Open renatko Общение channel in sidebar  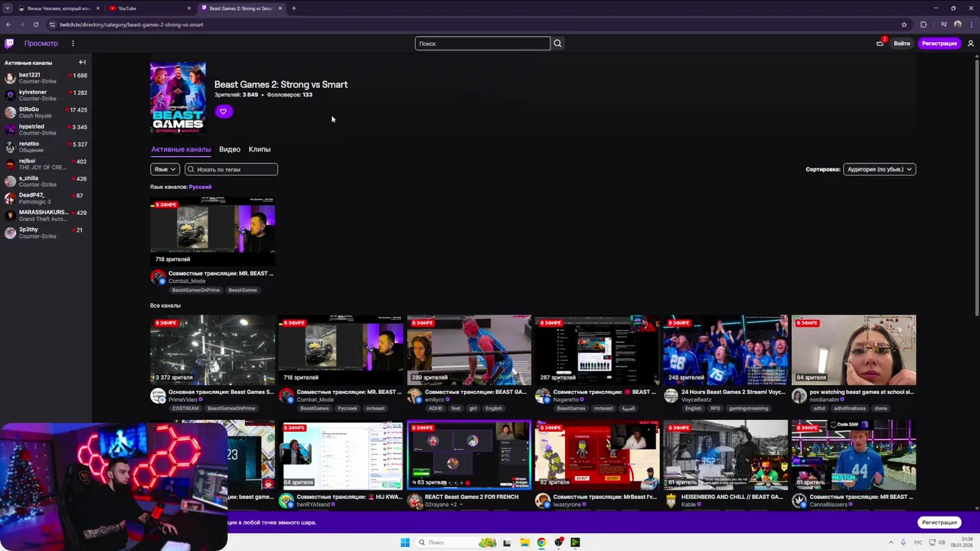[46, 146]
